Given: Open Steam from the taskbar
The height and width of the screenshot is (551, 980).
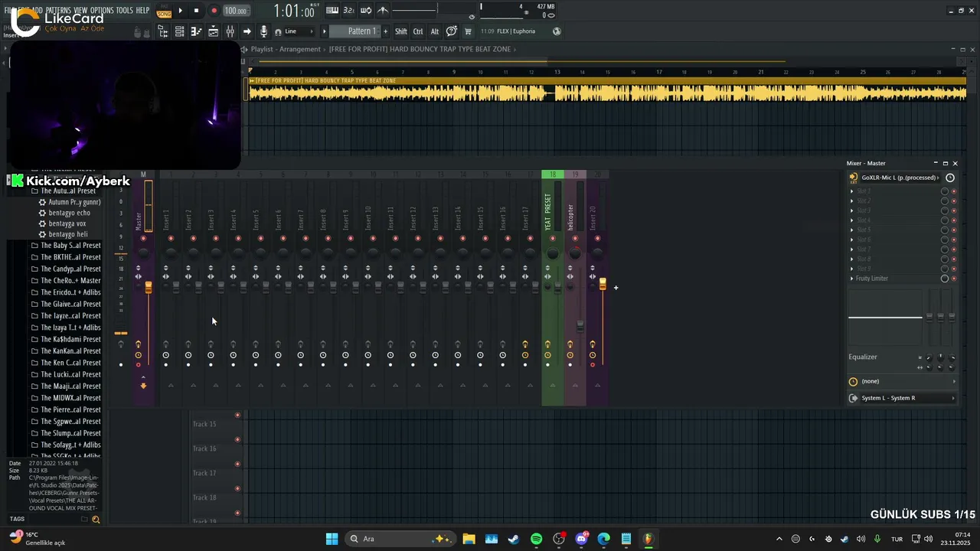Looking at the screenshot, I should [x=514, y=539].
